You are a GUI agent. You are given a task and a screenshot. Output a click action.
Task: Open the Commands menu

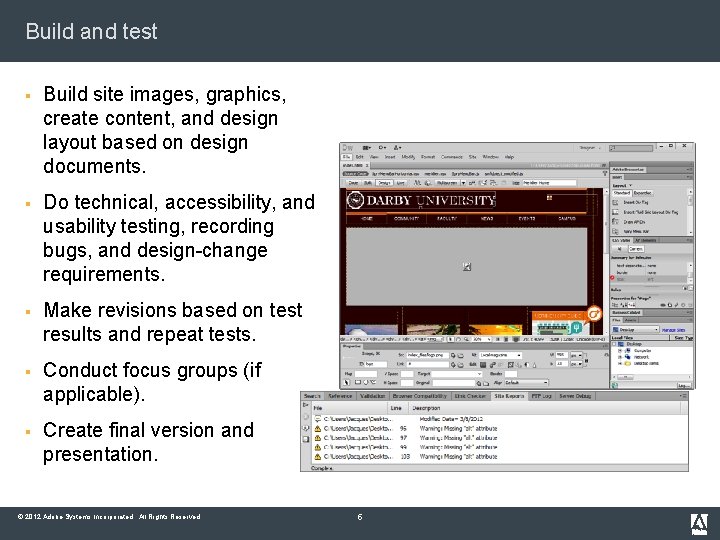tap(452, 157)
